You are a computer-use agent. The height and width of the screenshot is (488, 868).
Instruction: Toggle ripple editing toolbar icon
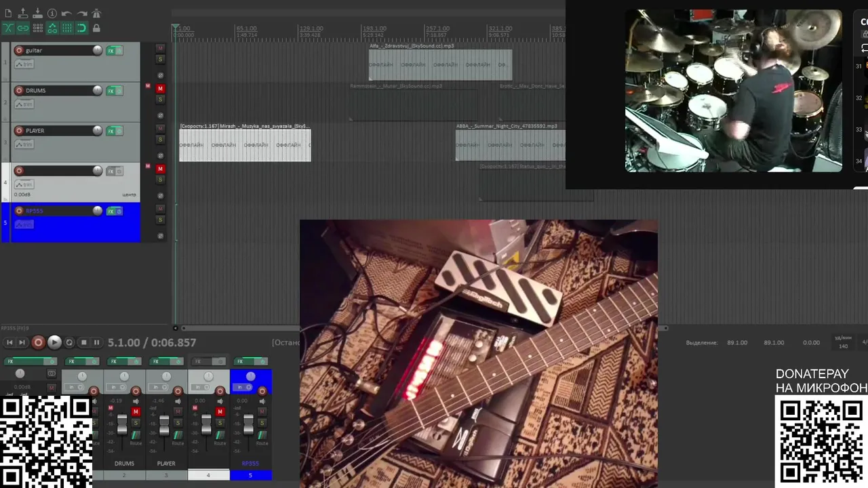(x=37, y=28)
